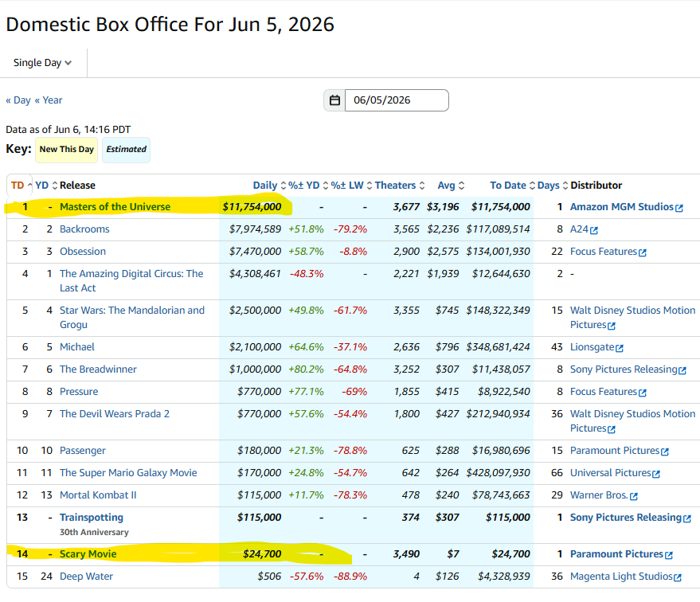Open the Backrooms release link
The width and height of the screenshot is (700, 602).
point(85,229)
